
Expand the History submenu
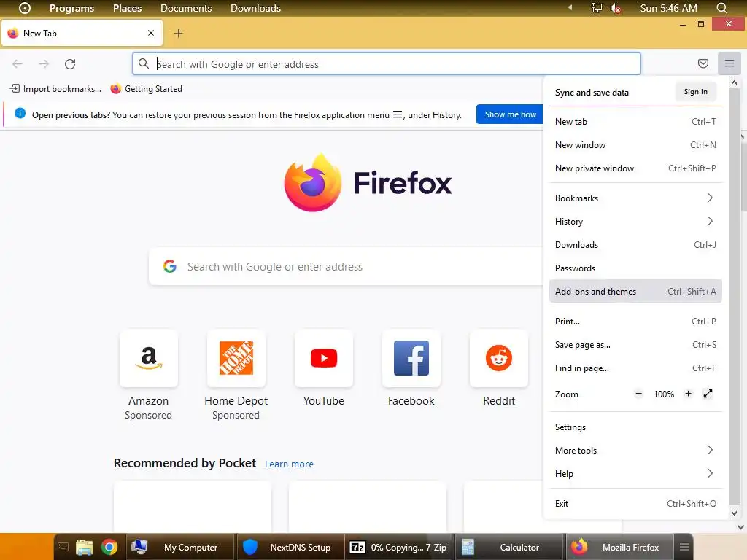coord(635,221)
